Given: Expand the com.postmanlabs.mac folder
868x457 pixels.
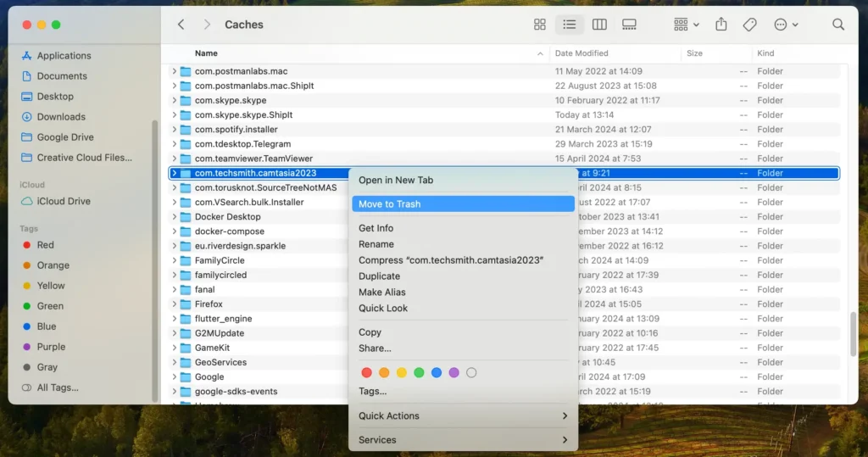Looking at the screenshot, I should click(174, 71).
